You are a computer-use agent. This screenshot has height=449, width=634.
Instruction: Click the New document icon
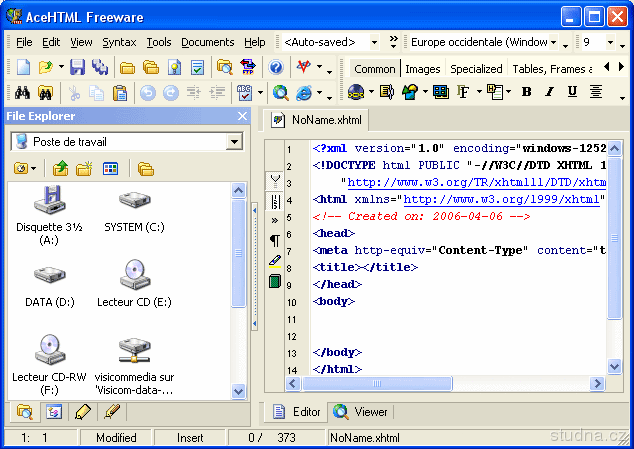pyautogui.click(x=23, y=67)
